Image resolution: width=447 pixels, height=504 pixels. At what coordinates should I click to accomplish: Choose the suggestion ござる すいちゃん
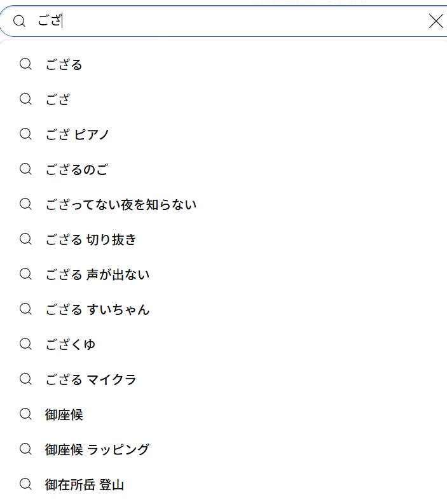pos(224,309)
